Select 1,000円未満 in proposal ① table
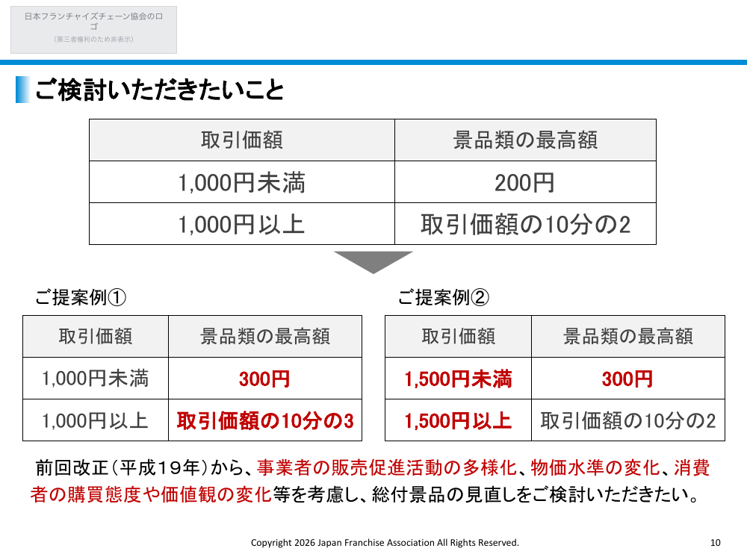Screen dimensions: 747x560 (x=96, y=379)
